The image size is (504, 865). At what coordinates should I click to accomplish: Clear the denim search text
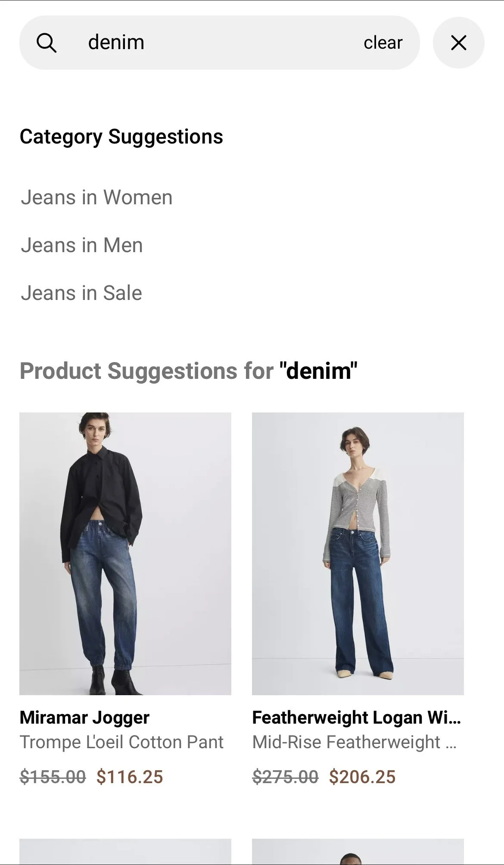(383, 43)
